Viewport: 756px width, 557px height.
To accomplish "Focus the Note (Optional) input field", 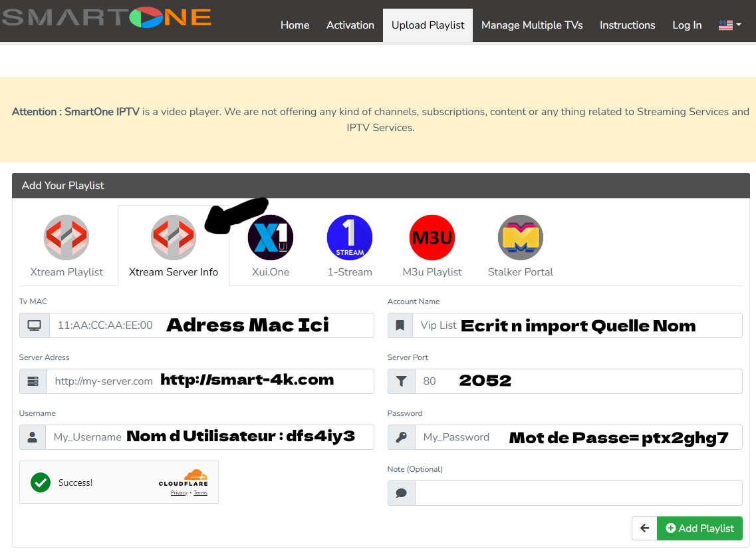I will click(x=578, y=493).
